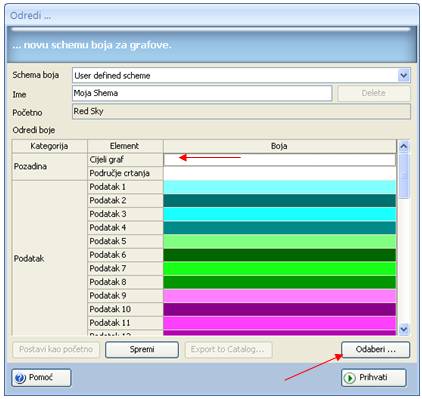Click the Prihvati button

(374, 378)
